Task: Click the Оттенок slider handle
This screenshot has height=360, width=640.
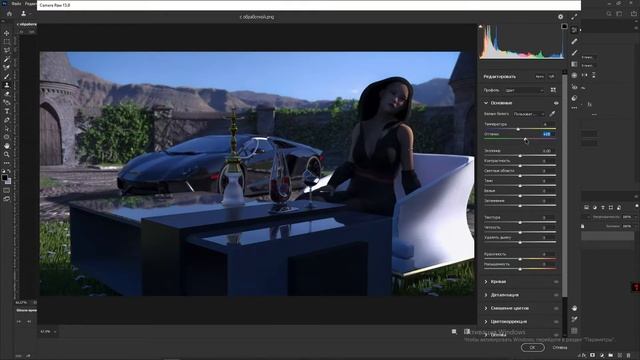Action: click(525, 139)
